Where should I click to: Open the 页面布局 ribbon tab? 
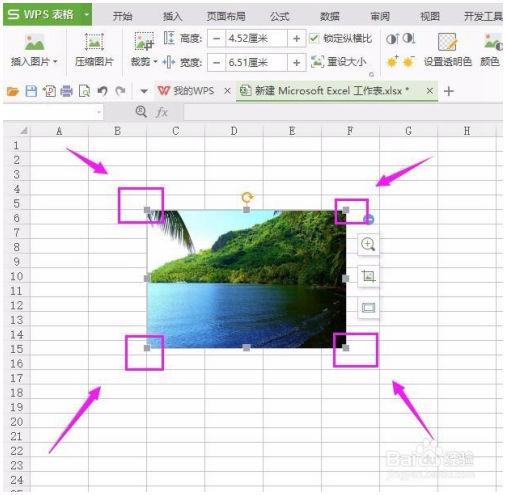pos(226,16)
